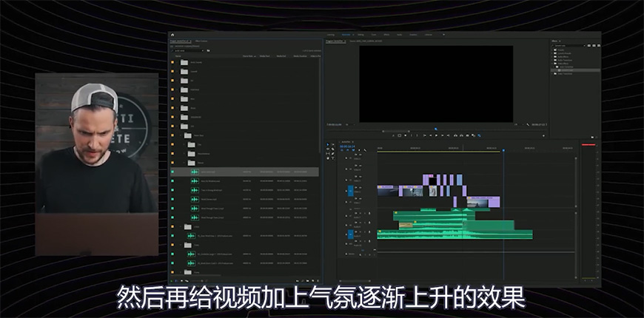
Task: Click the New Bin icon in Project panel
Action: [308, 281]
